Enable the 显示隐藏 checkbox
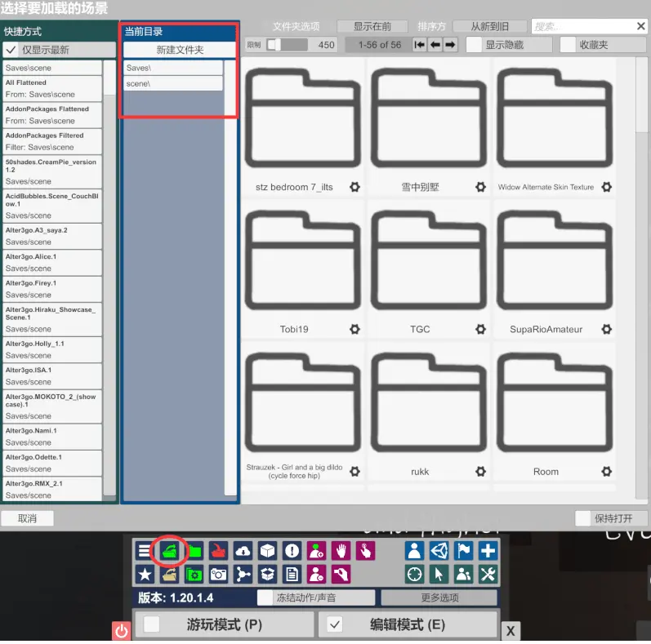Viewport: 651px width, 644px height. pos(474,45)
